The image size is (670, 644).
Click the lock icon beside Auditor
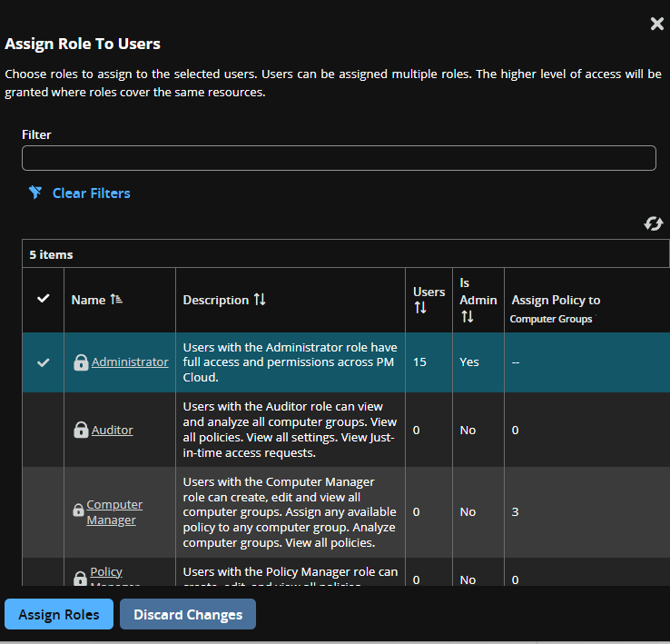(81, 430)
